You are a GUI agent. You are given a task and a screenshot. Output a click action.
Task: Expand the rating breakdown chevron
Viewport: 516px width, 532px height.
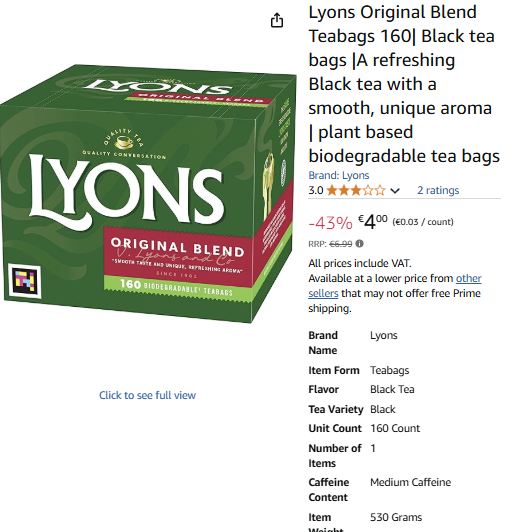pos(395,191)
